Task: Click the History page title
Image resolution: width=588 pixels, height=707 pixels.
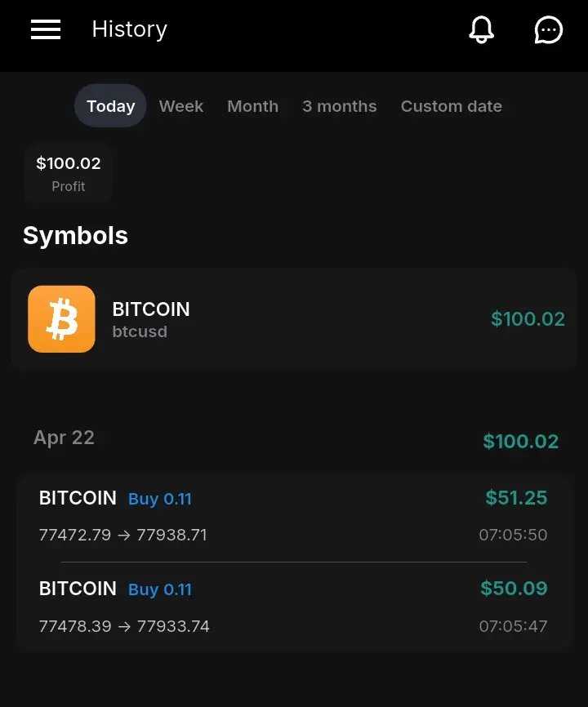Action: tap(129, 29)
